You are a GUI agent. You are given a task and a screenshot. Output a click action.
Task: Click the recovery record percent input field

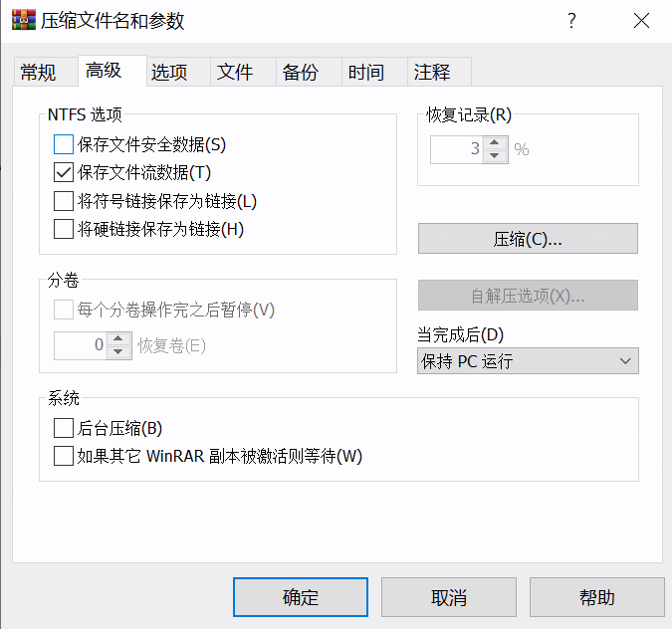click(456, 149)
